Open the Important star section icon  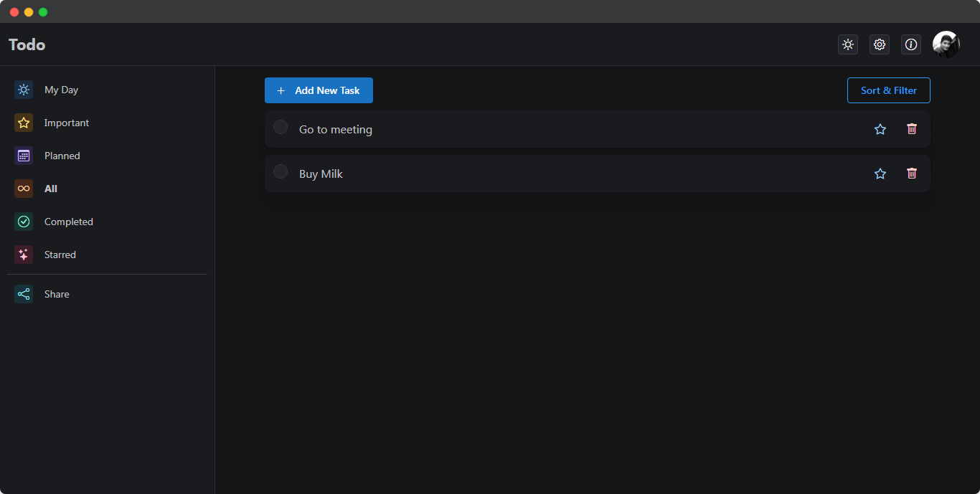tap(23, 123)
